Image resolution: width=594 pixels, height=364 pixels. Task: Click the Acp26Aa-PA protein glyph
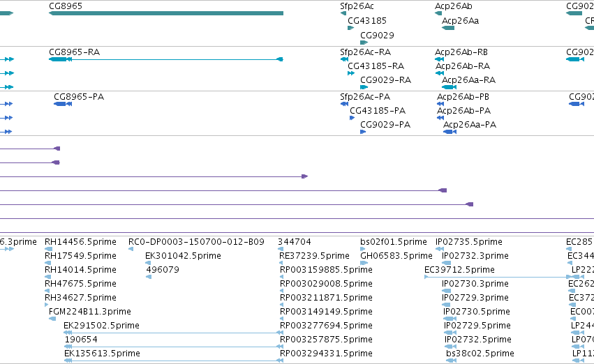coord(450,132)
